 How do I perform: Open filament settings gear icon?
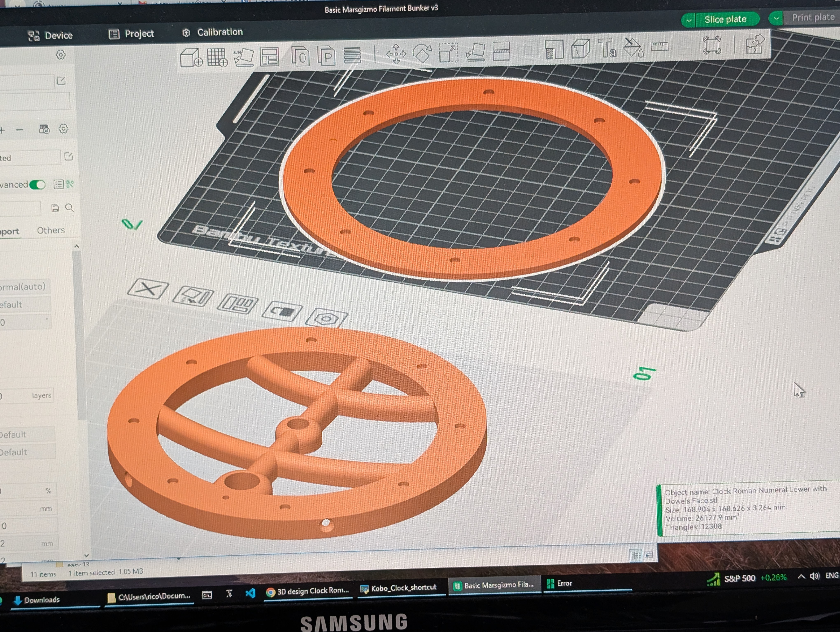(63, 129)
